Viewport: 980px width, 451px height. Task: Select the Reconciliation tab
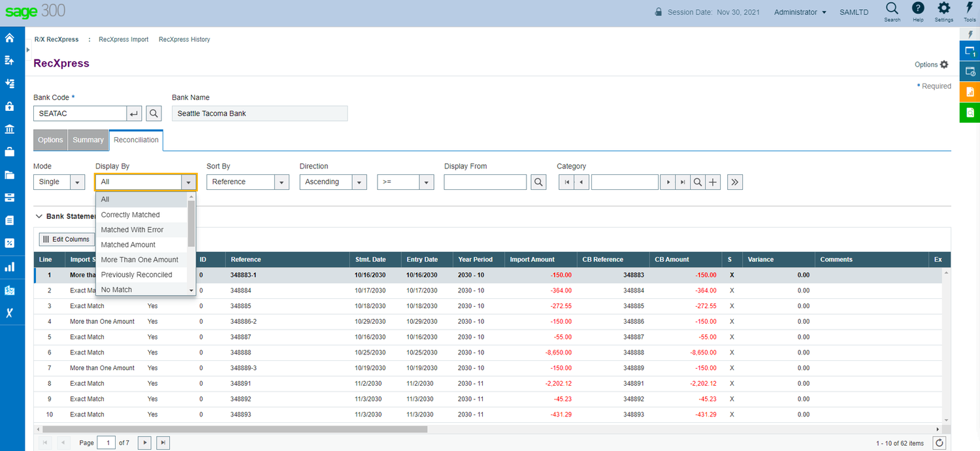[136, 140]
